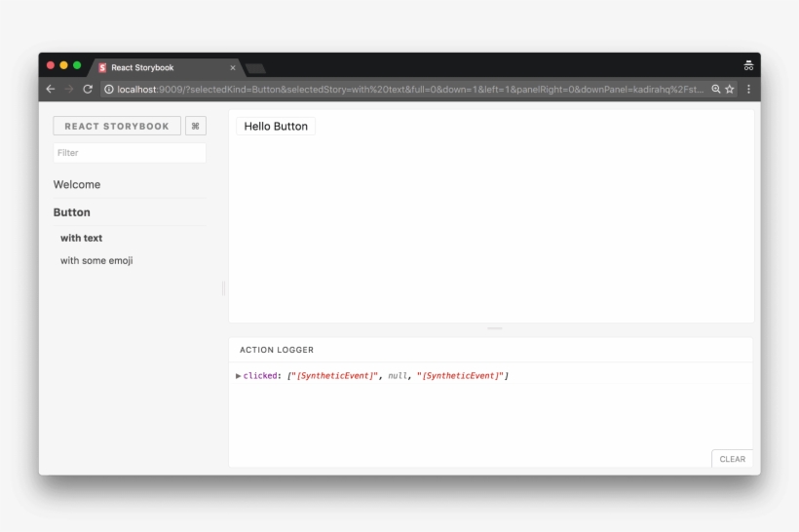Click the incognito icon in title bar
Screen dimensions: 799x532
click(748, 65)
